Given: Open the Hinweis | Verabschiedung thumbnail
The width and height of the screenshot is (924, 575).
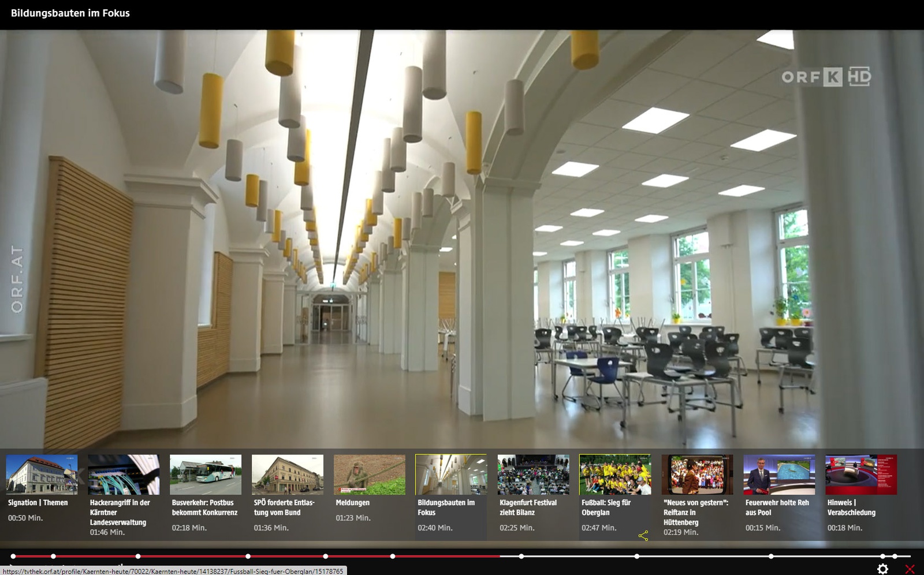Looking at the screenshot, I should click(x=861, y=475).
